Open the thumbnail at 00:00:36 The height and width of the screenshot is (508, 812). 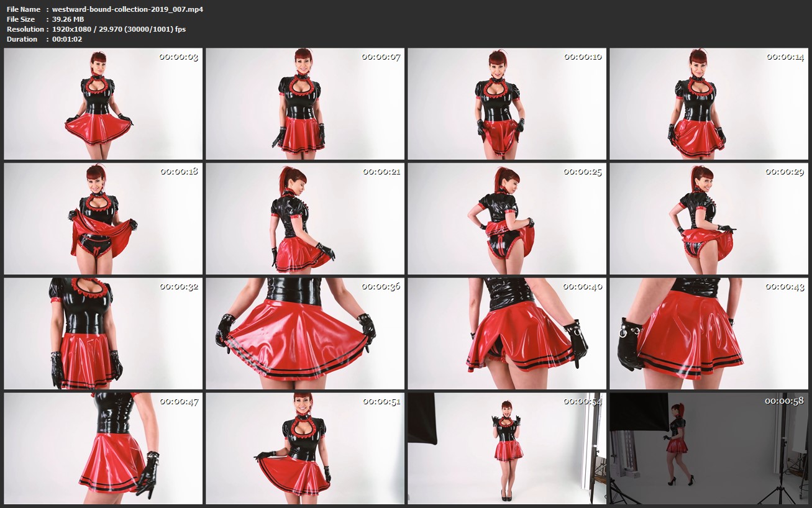click(305, 333)
